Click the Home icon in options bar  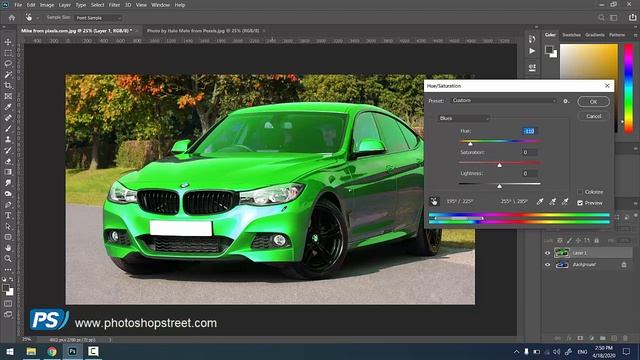click(x=12, y=18)
